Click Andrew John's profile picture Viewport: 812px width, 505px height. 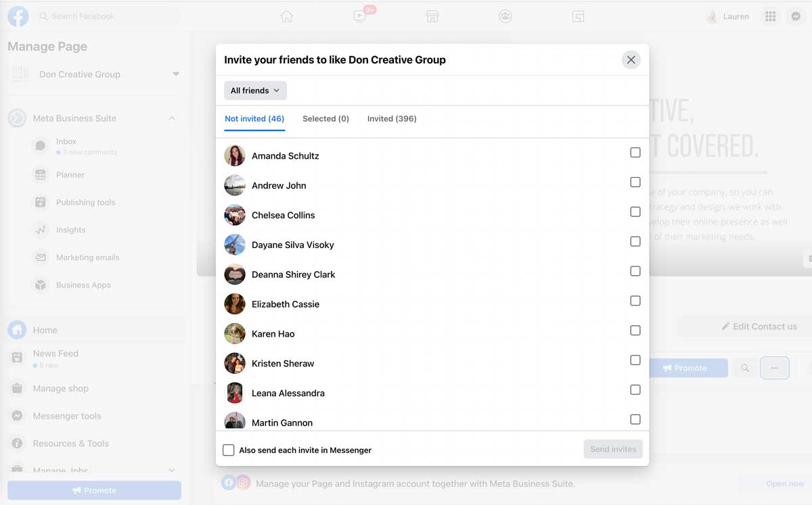[235, 185]
